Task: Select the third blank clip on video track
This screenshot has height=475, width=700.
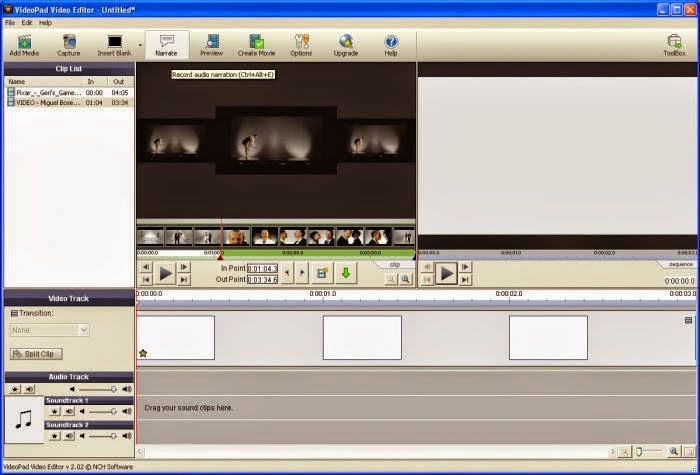Action: coord(548,338)
